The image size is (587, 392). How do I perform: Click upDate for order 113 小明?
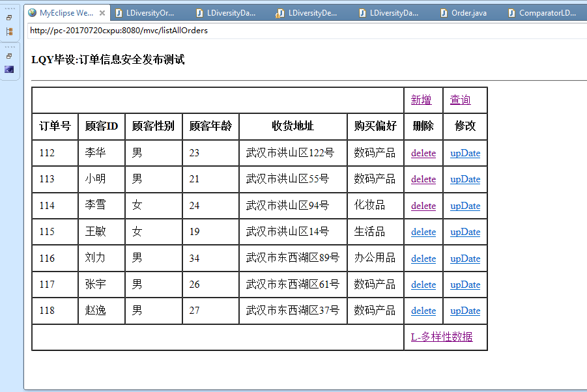[465, 179]
